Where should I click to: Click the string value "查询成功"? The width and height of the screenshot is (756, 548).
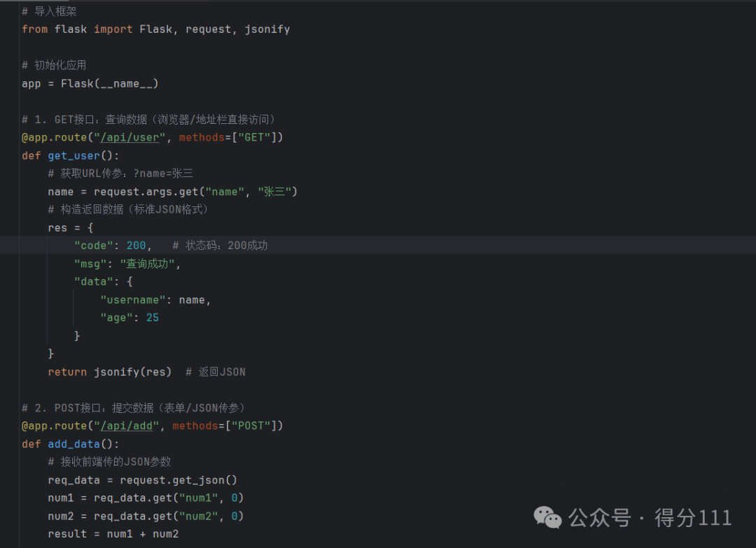click(147, 264)
